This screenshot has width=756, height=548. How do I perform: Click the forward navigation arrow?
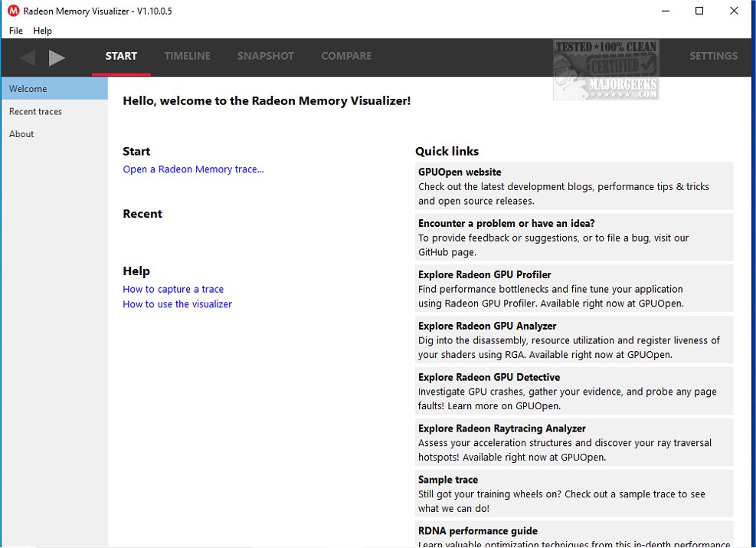[x=57, y=57]
